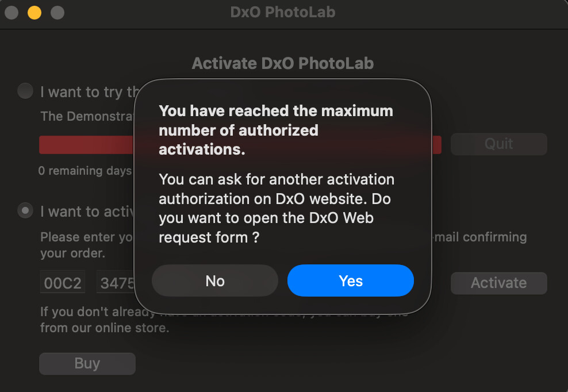
Task: Click the Activate button
Action: (x=498, y=283)
